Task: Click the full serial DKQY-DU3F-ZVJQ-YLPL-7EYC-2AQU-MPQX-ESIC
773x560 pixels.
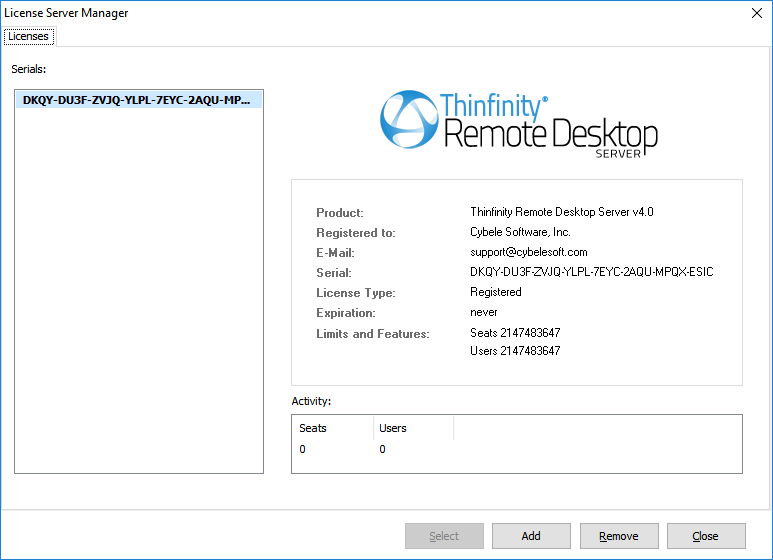Action: click(x=592, y=272)
